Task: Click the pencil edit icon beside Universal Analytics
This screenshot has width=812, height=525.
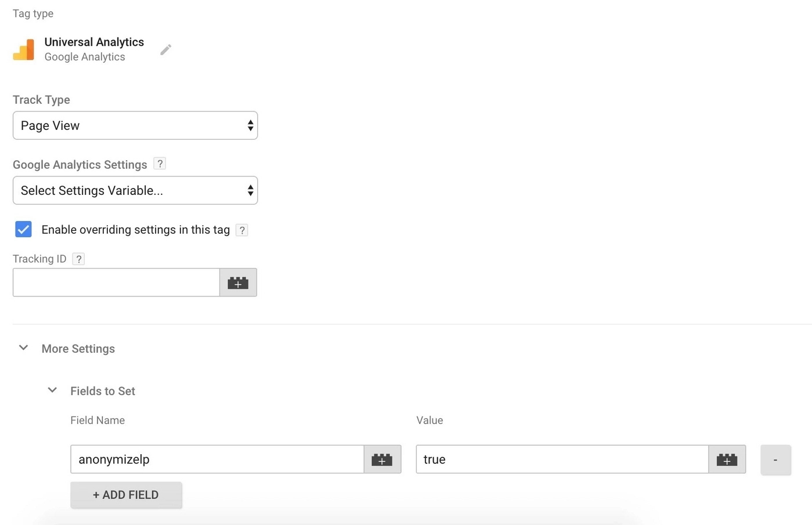Action: coord(166,50)
